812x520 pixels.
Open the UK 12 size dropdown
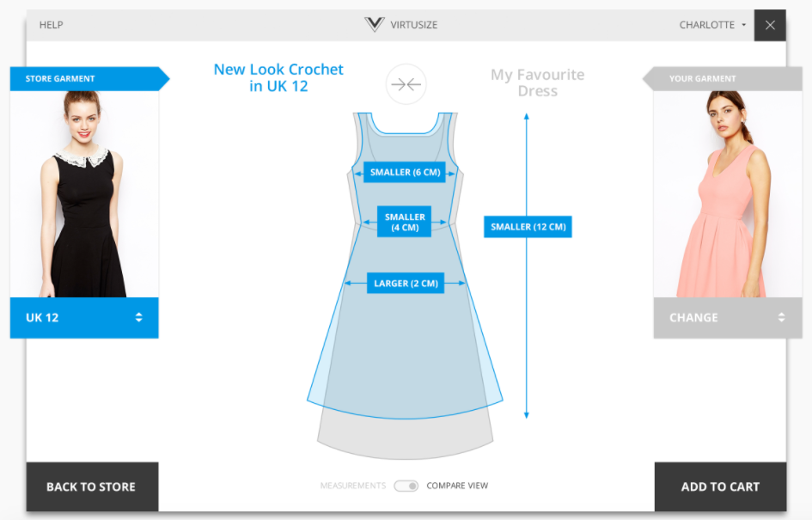click(84, 317)
